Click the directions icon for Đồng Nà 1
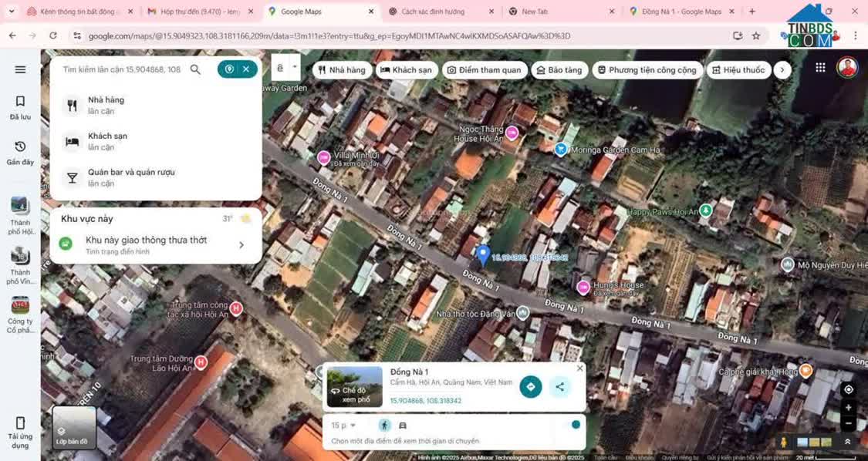The height and width of the screenshot is (461, 868). pos(531,386)
